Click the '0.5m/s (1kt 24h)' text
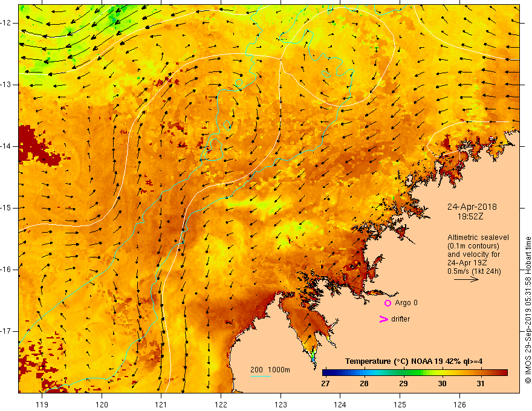The image size is (532, 411). (x=474, y=271)
